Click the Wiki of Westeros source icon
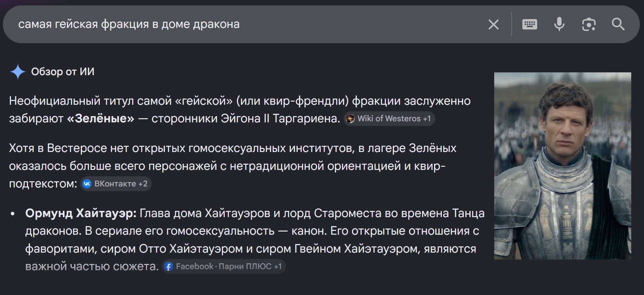 pyautogui.click(x=350, y=119)
